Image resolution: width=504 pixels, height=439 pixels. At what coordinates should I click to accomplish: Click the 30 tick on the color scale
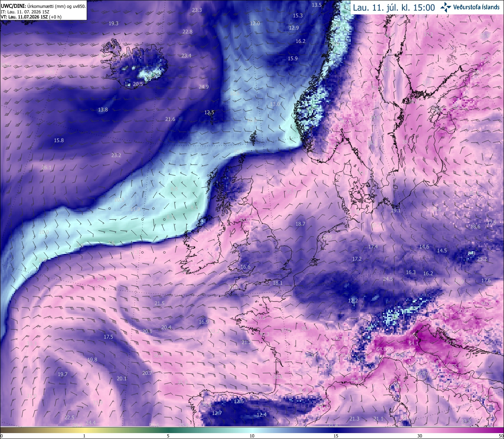[x=420, y=436]
